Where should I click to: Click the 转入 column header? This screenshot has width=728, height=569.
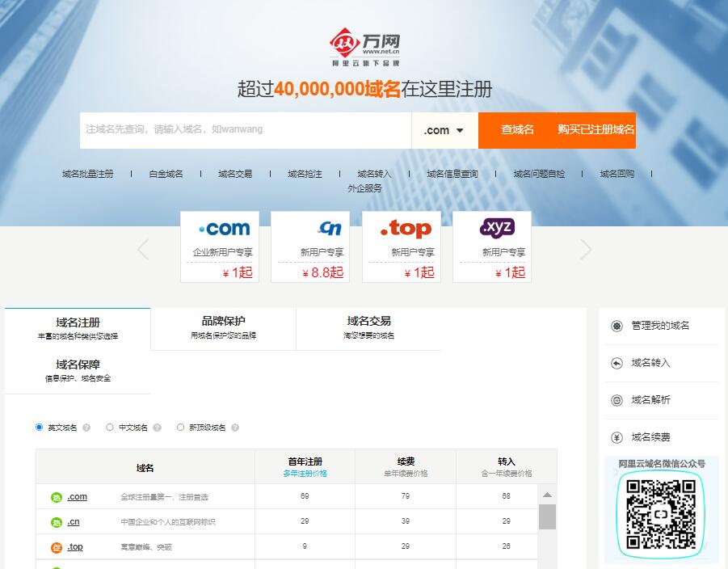click(507, 462)
